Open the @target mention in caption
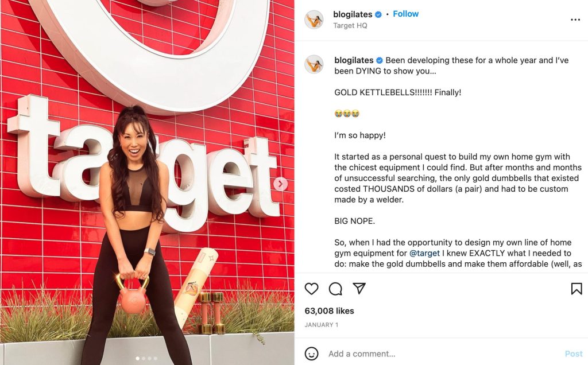588x365 pixels. click(x=424, y=253)
